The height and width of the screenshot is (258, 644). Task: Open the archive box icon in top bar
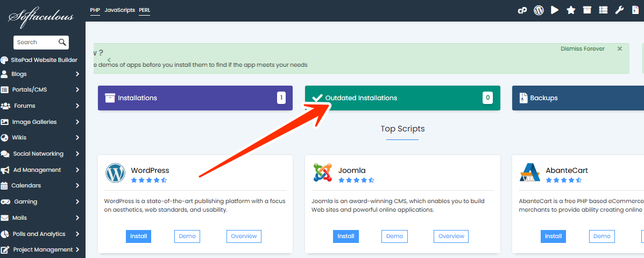click(x=588, y=10)
